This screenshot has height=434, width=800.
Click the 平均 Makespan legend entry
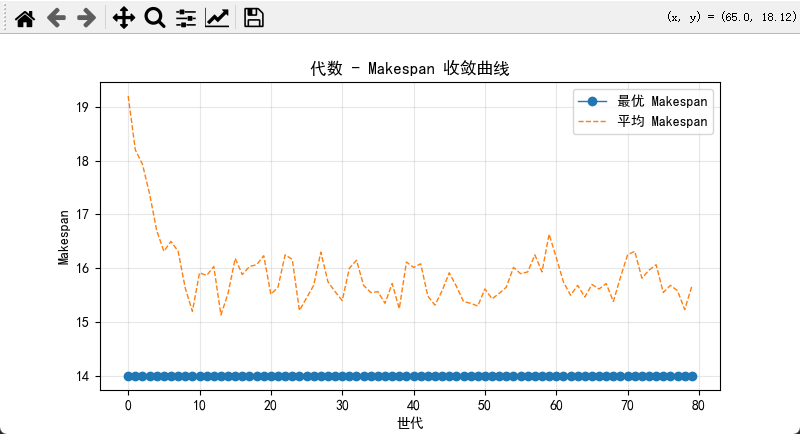tap(663, 121)
